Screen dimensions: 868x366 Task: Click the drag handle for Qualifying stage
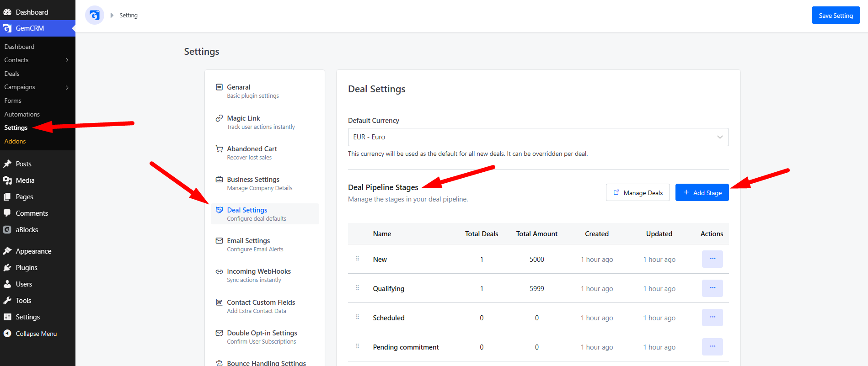(x=358, y=288)
